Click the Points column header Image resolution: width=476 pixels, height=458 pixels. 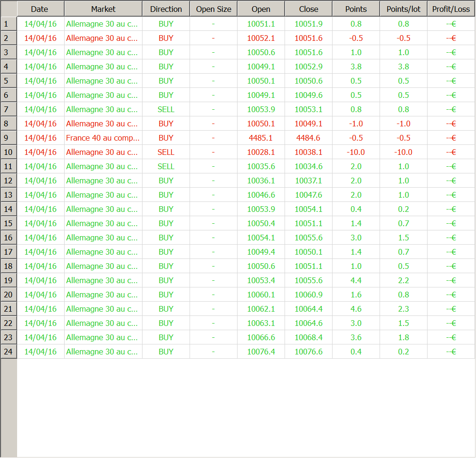click(x=356, y=9)
